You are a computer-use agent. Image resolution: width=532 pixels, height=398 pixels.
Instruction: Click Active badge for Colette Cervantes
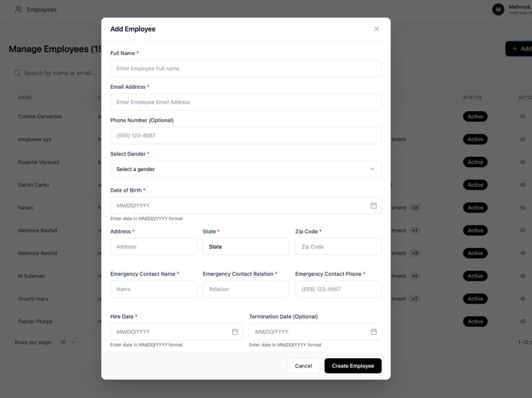(x=475, y=116)
